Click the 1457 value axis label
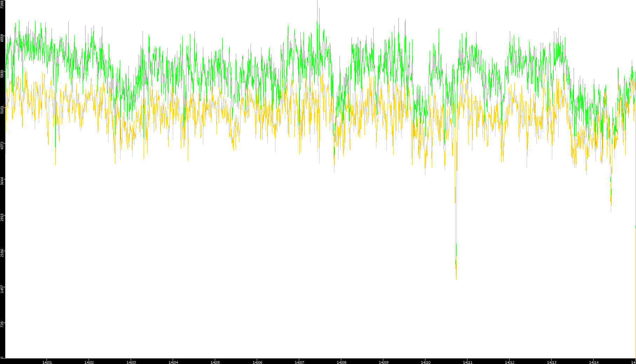Image resolution: width=636 pixels, height=364 pixels. click(2, 288)
